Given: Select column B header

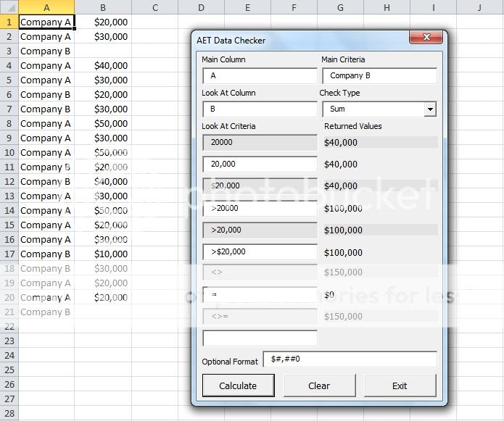Looking at the screenshot, I should click(103, 7).
